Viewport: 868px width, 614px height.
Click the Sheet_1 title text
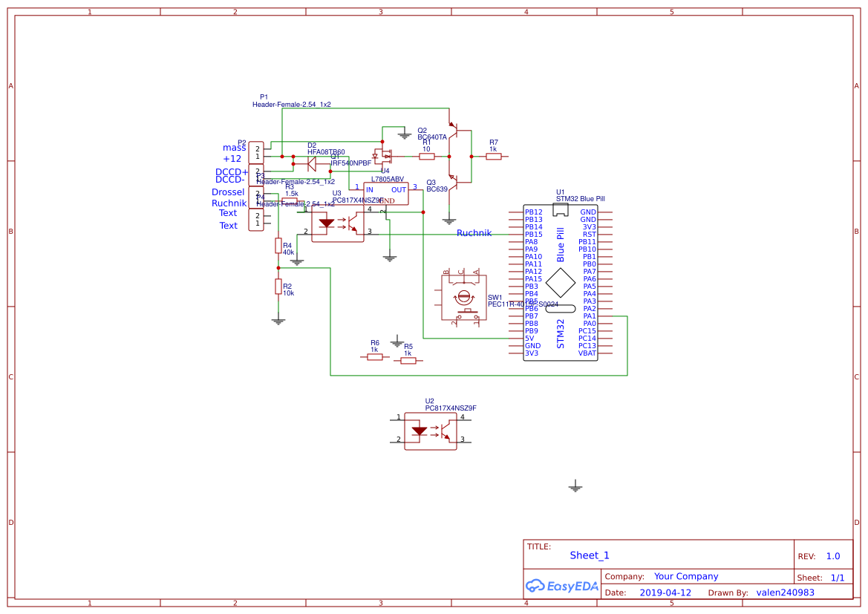tap(589, 555)
